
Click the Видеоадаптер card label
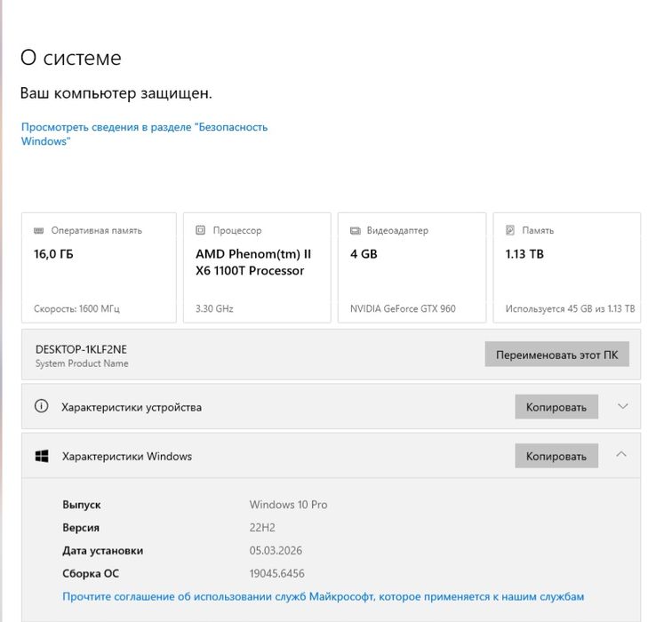(397, 230)
